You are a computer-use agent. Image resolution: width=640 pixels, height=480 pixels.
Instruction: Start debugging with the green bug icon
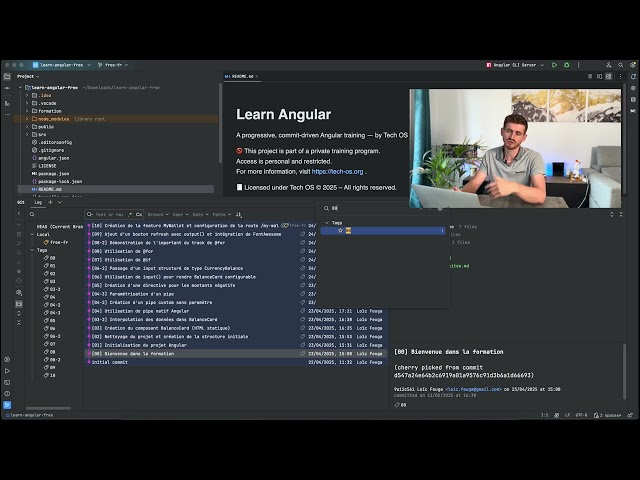click(567, 65)
